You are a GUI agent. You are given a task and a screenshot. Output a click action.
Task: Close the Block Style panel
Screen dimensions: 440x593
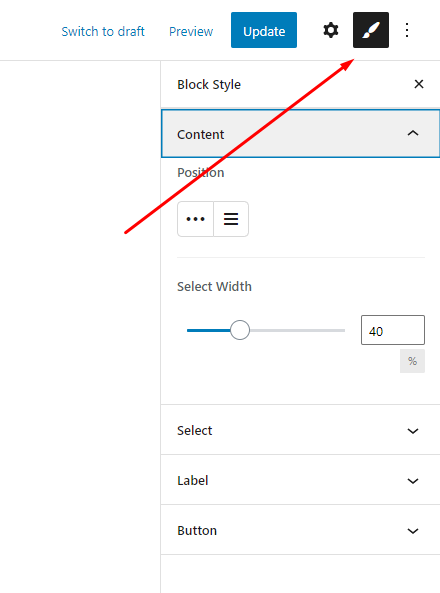[418, 84]
